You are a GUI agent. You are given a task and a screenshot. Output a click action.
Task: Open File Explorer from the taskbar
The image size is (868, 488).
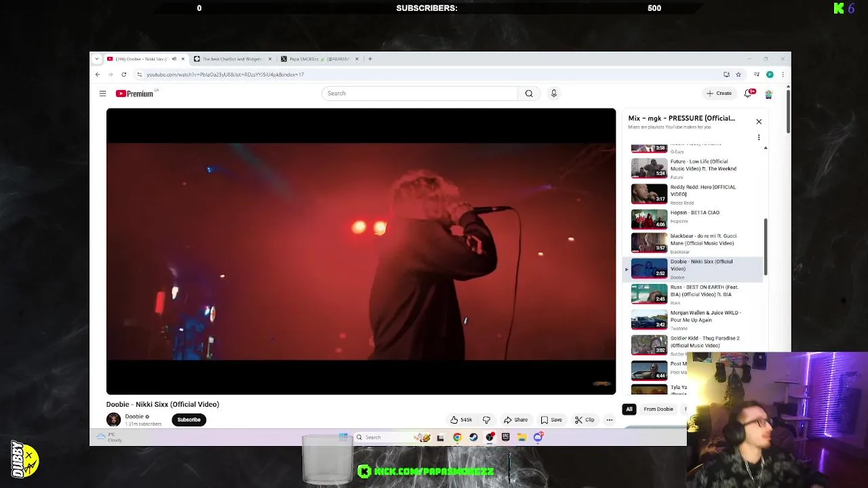521,437
